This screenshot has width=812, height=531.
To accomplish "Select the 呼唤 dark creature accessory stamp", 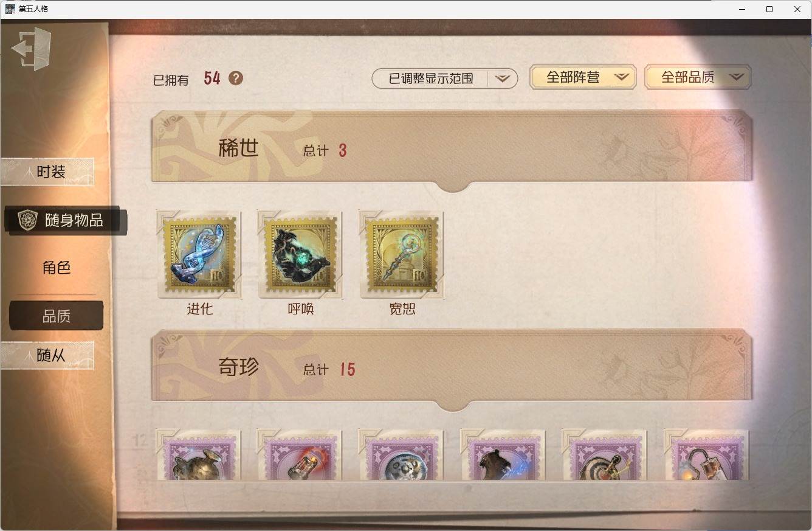I will pos(300,254).
